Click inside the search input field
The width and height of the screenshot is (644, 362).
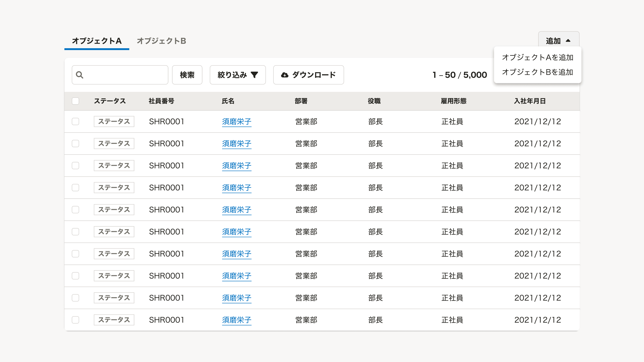pos(120,75)
